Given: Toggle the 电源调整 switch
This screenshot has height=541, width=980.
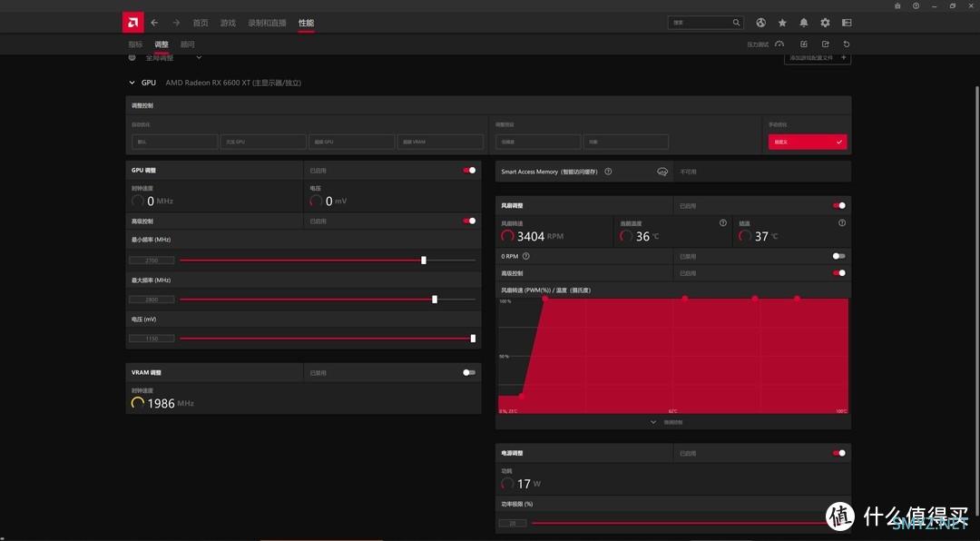Looking at the screenshot, I should (839, 453).
